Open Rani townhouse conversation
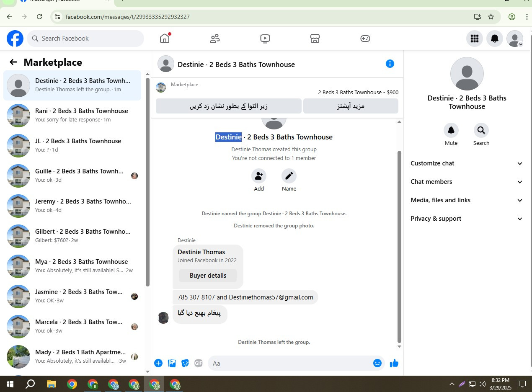Viewport: 532px width, 392px height. pyautogui.click(x=72, y=115)
